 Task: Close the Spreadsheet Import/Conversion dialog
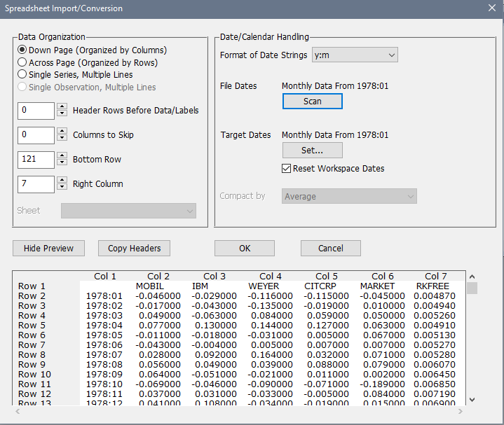491,8
